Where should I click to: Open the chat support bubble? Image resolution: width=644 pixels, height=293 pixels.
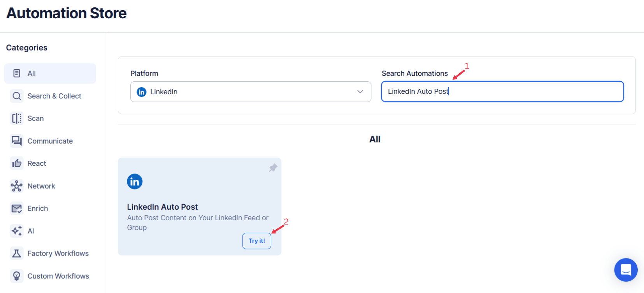coord(625,270)
